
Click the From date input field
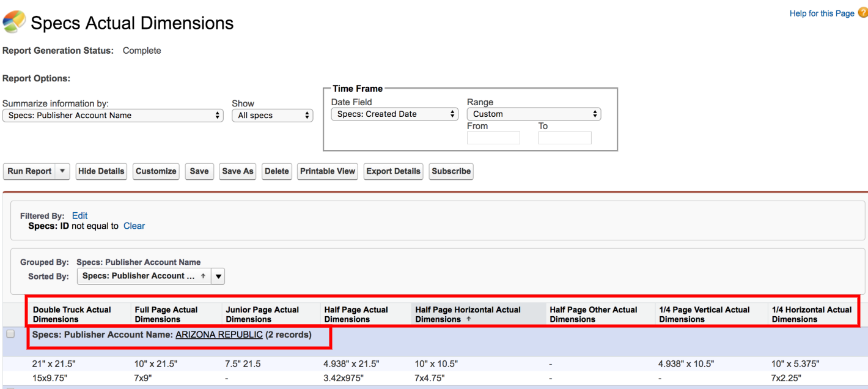(x=493, y=138)
